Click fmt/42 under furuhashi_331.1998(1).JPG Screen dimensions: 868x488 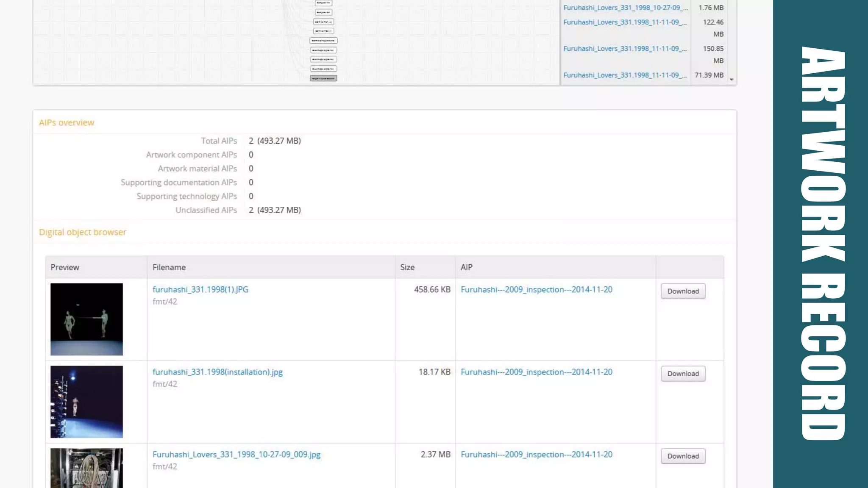tap(165, 302)
